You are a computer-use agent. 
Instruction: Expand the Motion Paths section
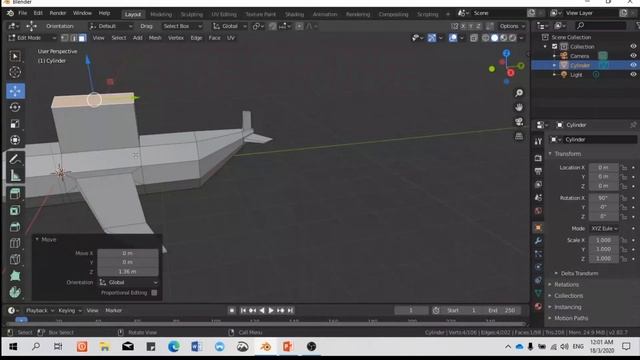571,318
